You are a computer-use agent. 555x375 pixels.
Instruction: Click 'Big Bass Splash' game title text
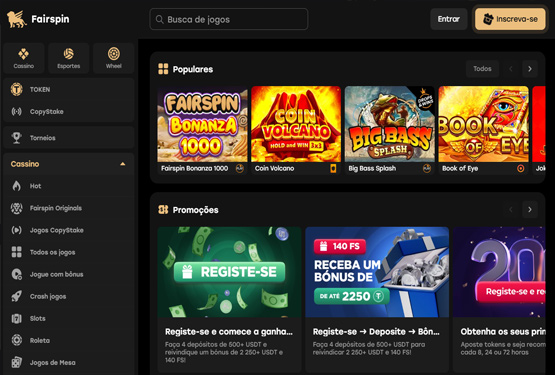[x=372, y=169]
